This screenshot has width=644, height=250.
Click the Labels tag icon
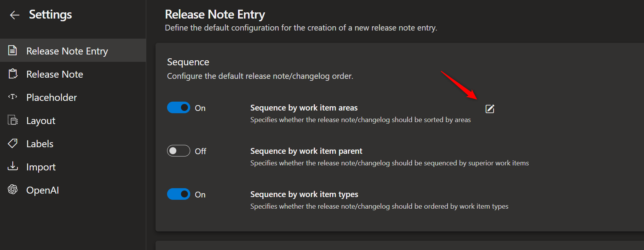click(x=13, y=143)
